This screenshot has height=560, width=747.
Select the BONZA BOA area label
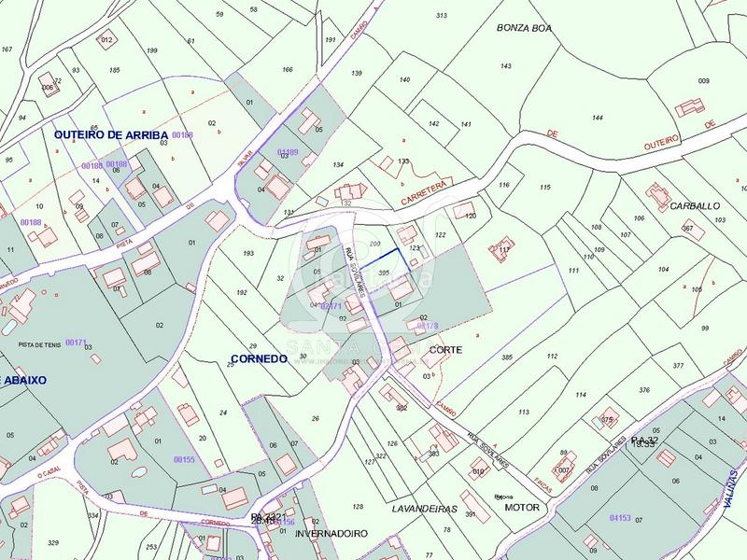tap(524, 29)
